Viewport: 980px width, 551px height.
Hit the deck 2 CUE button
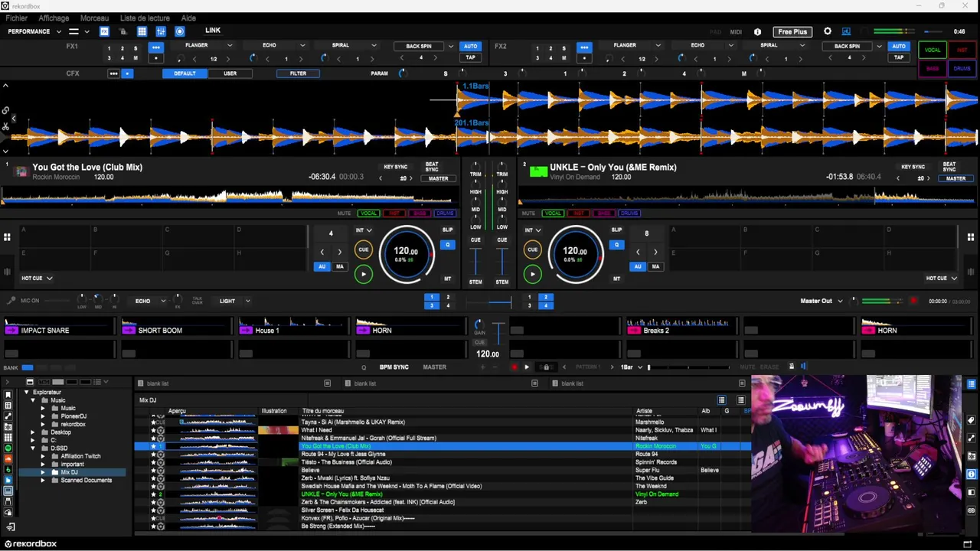pos(533,249)
